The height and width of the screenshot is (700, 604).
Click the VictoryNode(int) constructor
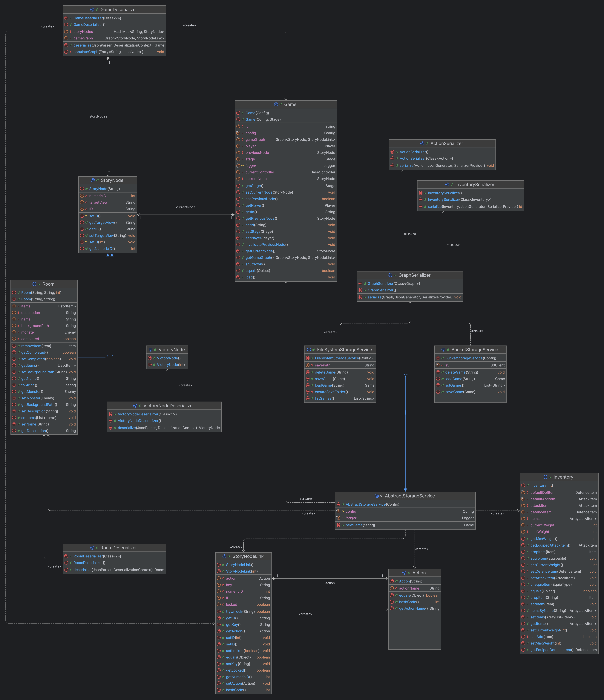167,365
